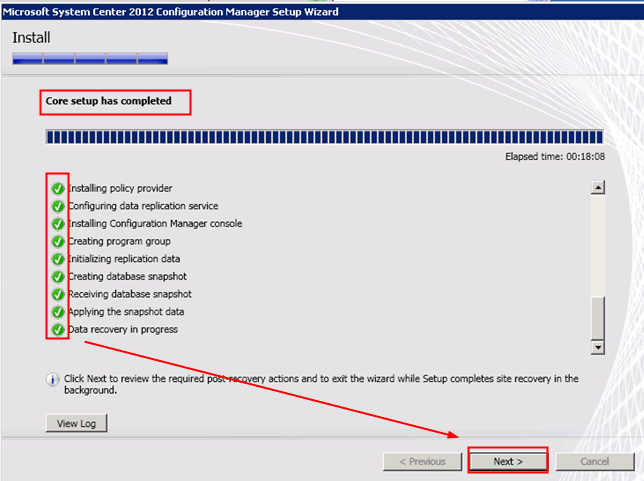The image size is (644, 481).
Task: Click green check next to Installing policy provider
Action: [58, 188]
